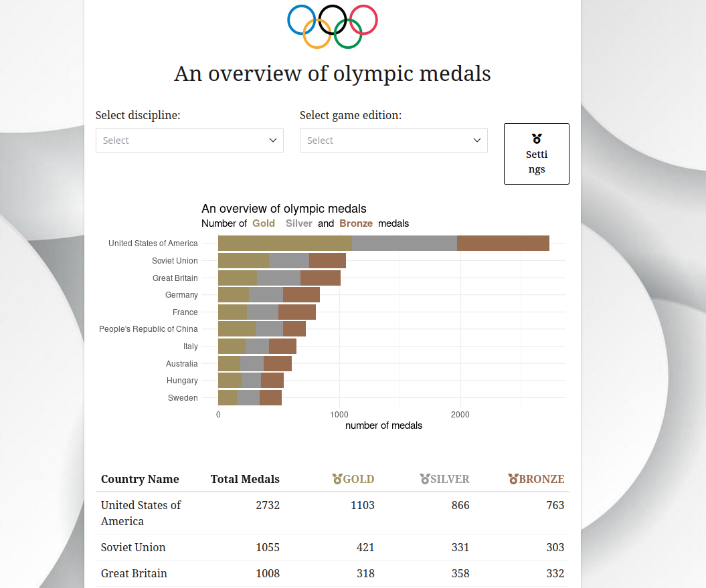Open the Select game edition dropdown
The width and height of the screenshot is (706, 588).
coord(393,140)
